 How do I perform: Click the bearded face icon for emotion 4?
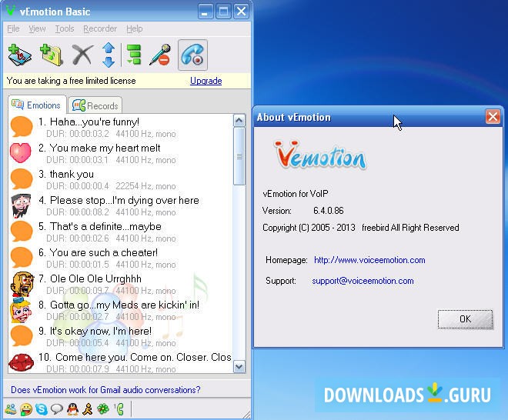[x=21, y=205]
